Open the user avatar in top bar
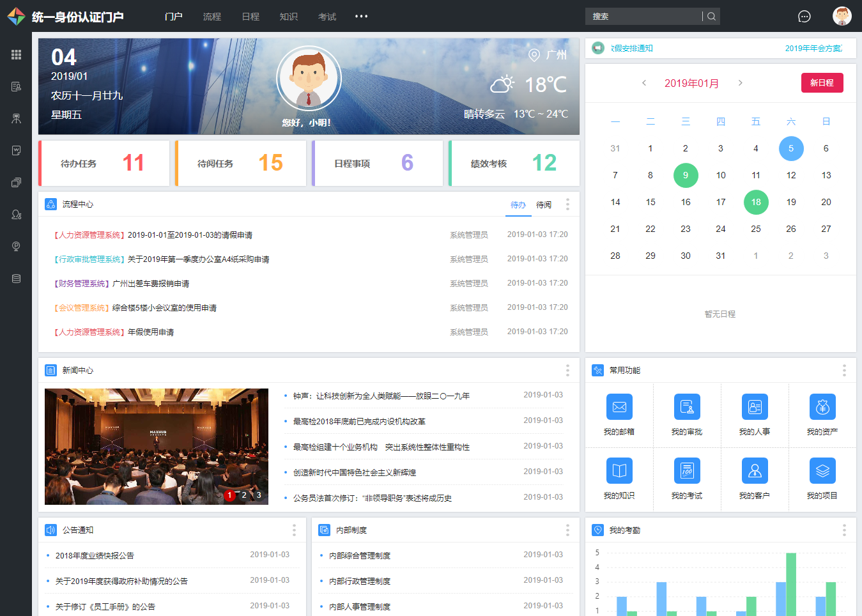 (842, 16)
